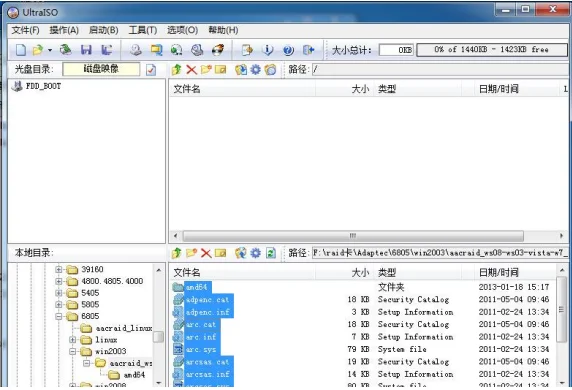Open the 工具(T) menu
This screenshot has width=572, height=390.
143,30
